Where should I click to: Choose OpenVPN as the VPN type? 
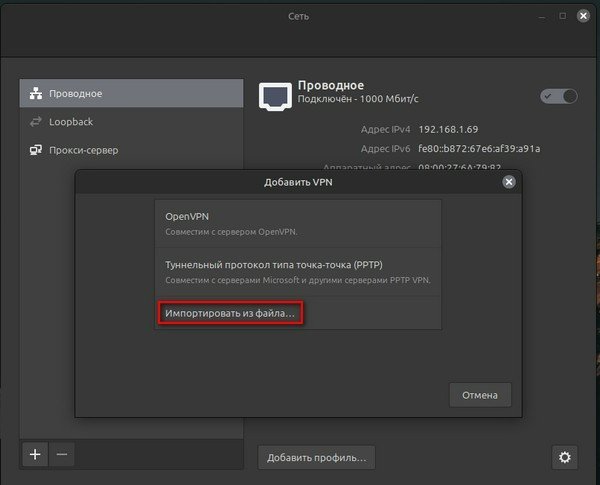click(x=298, y=224)
